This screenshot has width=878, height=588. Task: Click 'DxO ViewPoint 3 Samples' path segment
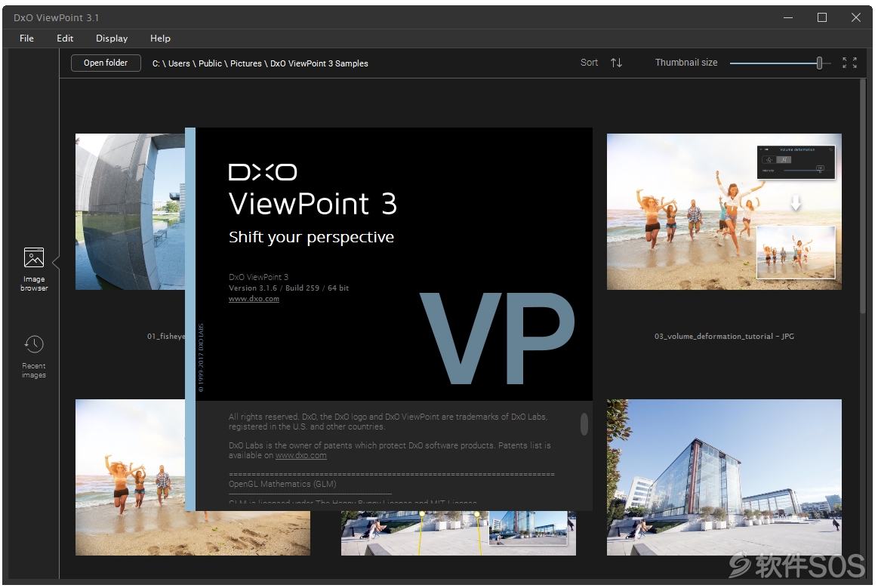pyautogui.click(x=319, y=63)
